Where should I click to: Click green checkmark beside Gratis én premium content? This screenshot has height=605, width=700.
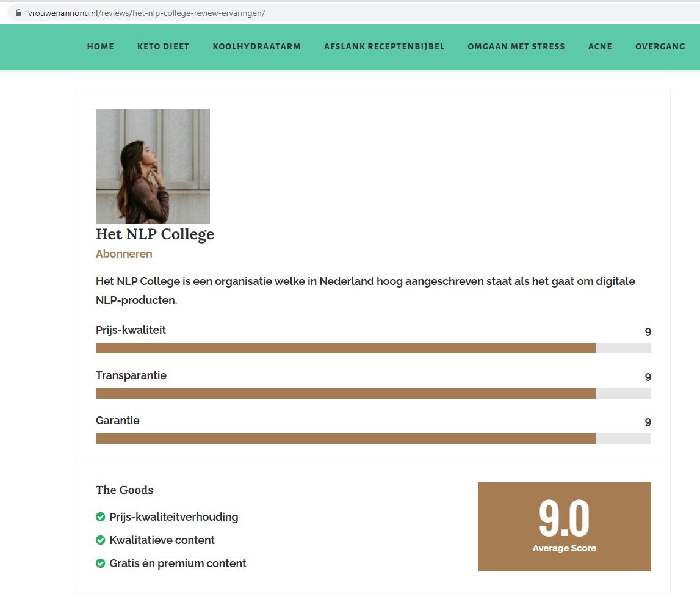101,563
